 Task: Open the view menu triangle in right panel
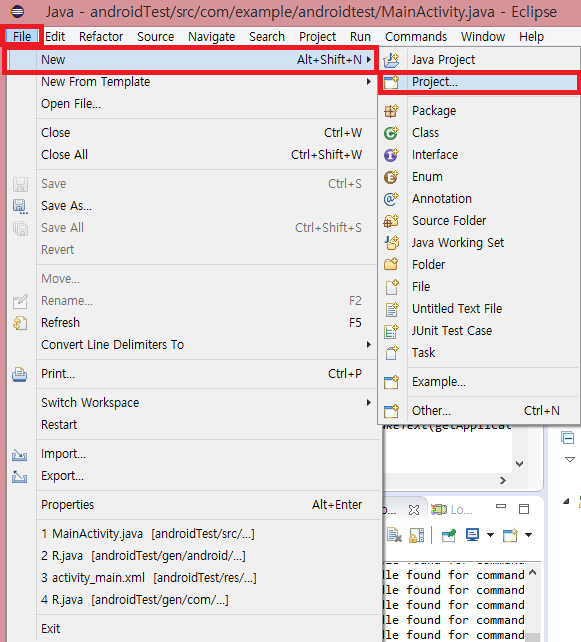point(570,459)
